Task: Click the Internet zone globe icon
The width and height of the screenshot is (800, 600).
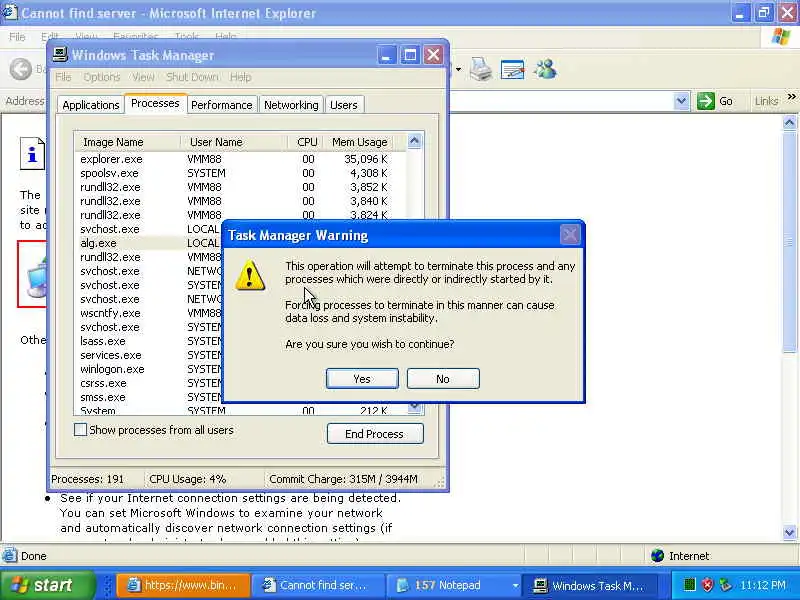Action: point(658,555)
